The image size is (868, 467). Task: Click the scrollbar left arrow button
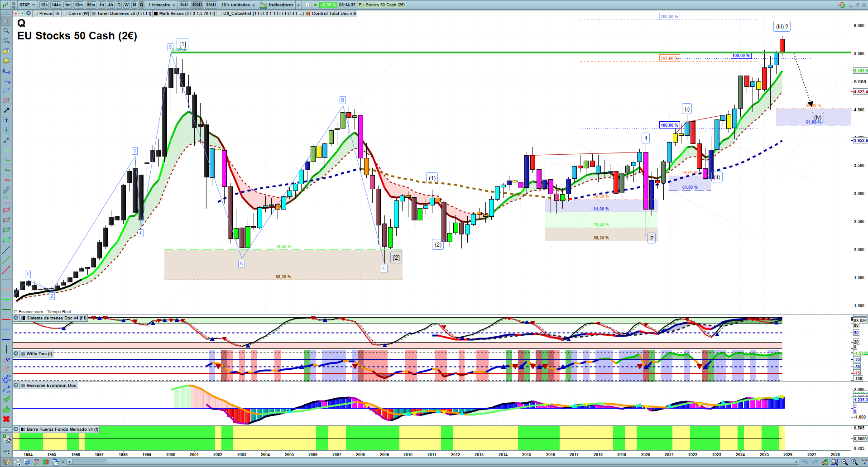click(x=69, y=462)
